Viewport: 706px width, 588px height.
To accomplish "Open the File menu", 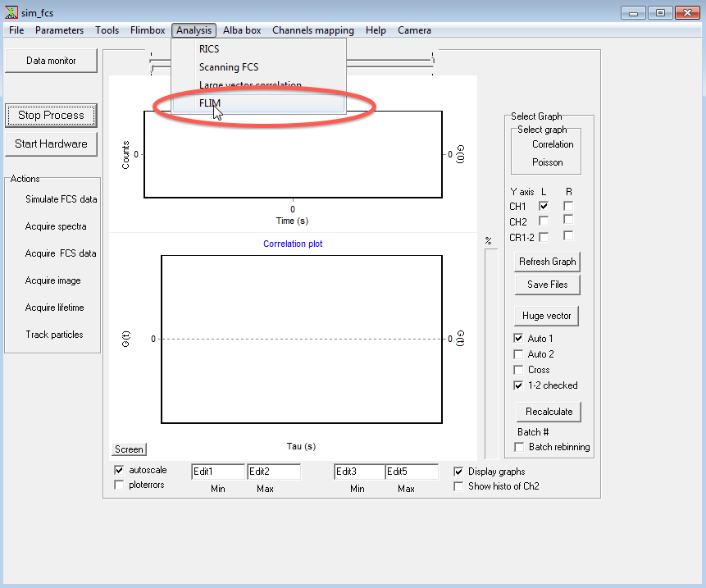I will tap(16, 30).
